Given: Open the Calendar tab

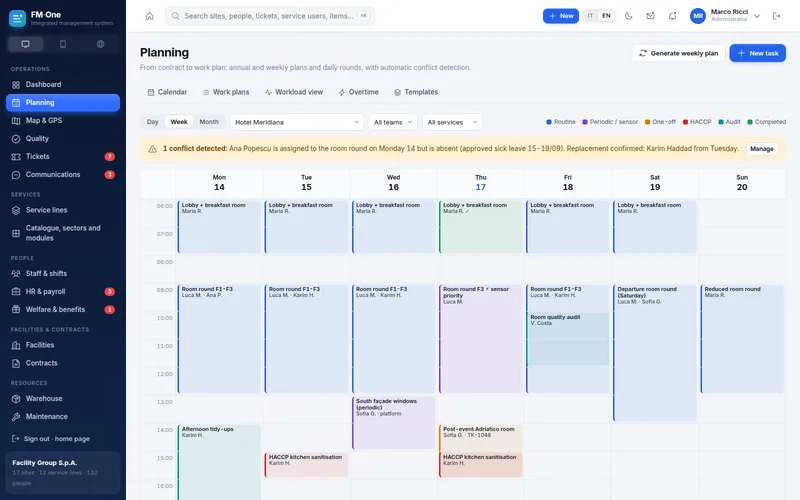Looking at the screenshot, I should tap(167, 92).
